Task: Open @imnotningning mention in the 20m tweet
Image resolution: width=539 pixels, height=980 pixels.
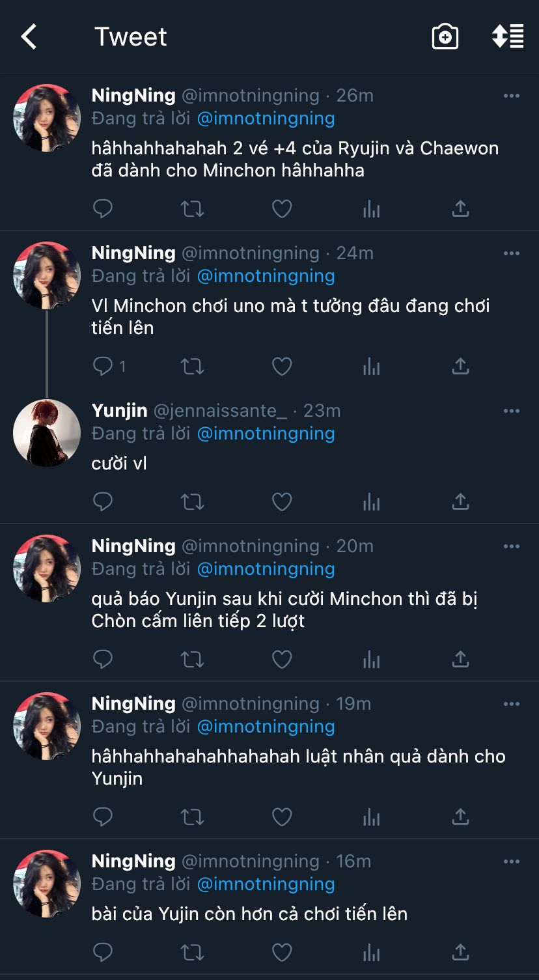Action: (266, 569)
